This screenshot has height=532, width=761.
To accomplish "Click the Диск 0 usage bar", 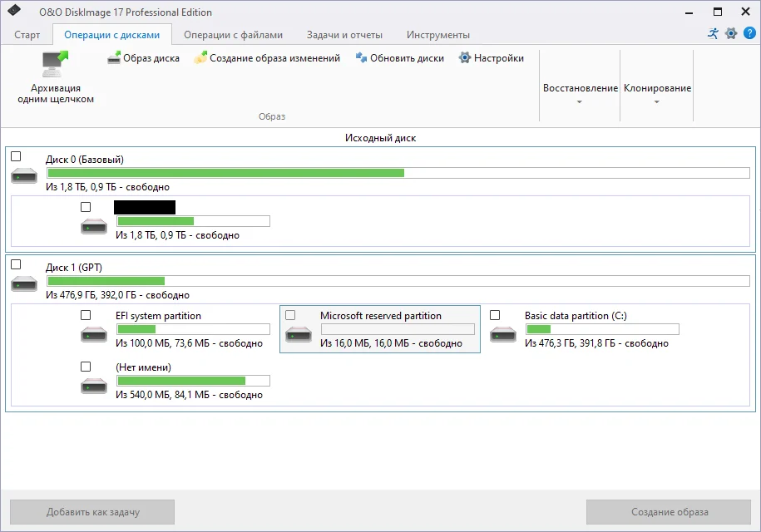I will (398, 173).
